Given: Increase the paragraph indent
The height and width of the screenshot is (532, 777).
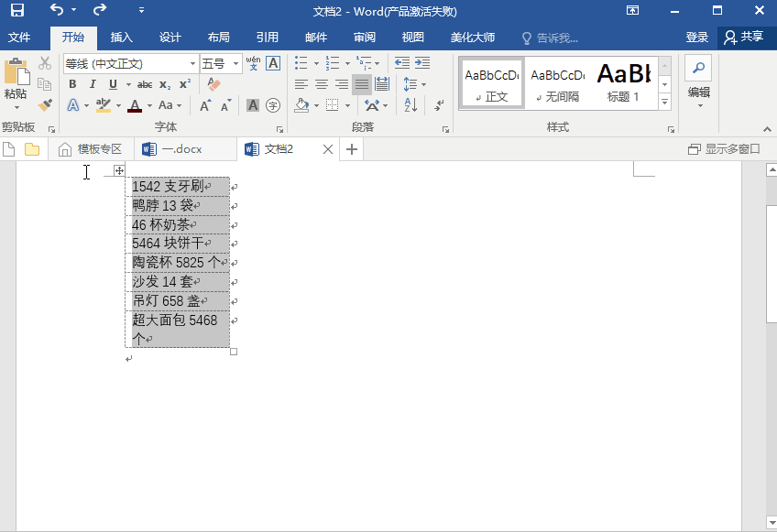Looking at the screenshot, I should (421, 63).
